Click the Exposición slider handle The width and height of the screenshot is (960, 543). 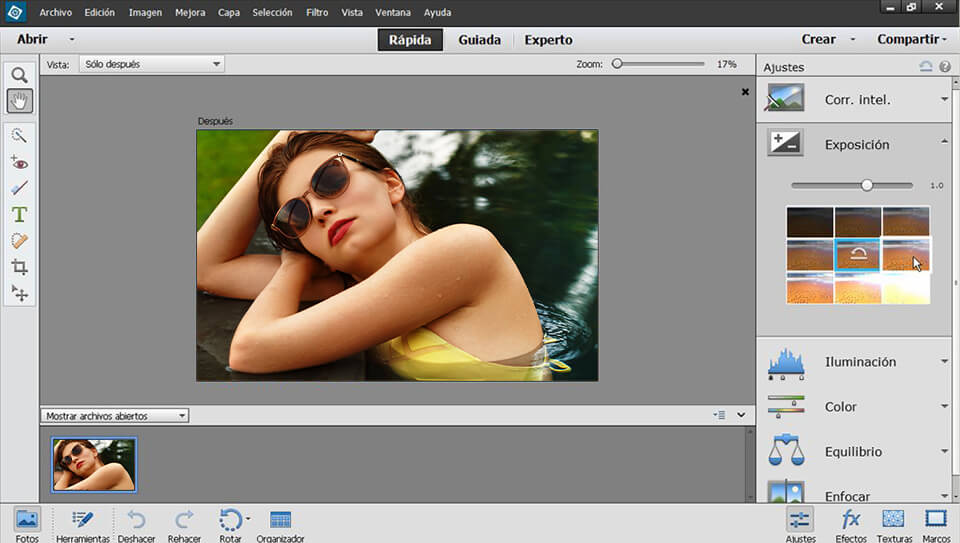pyautogui.click(x=867, y=185)
